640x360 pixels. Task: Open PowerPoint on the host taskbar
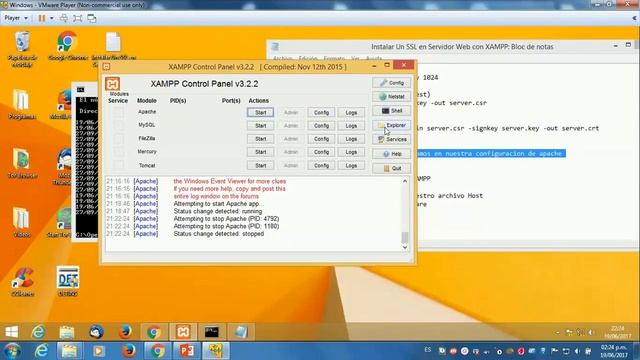pos(187,351)
